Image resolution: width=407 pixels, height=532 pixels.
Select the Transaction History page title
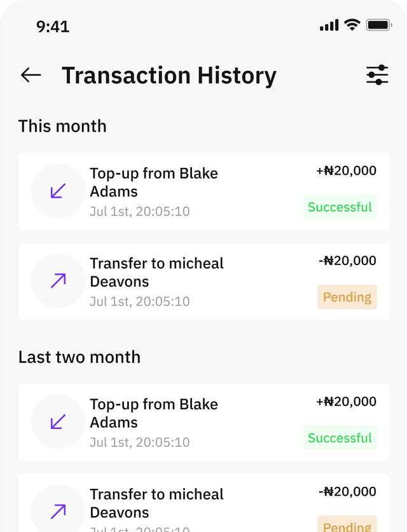pos(169,75)
